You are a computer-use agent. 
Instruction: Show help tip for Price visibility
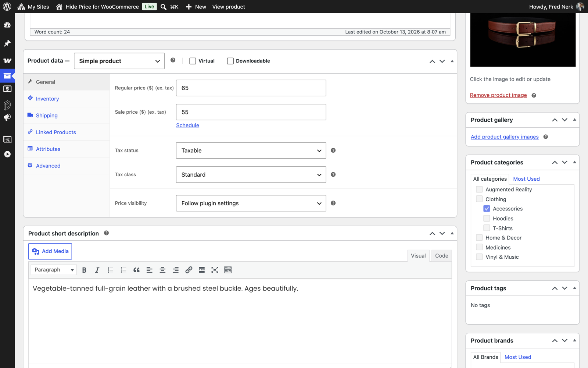[333, 203]
